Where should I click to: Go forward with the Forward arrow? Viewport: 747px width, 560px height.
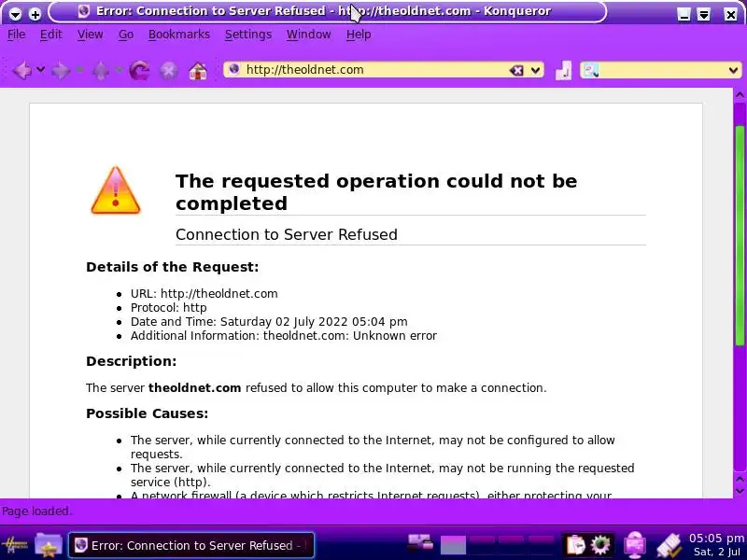[61, 71]
